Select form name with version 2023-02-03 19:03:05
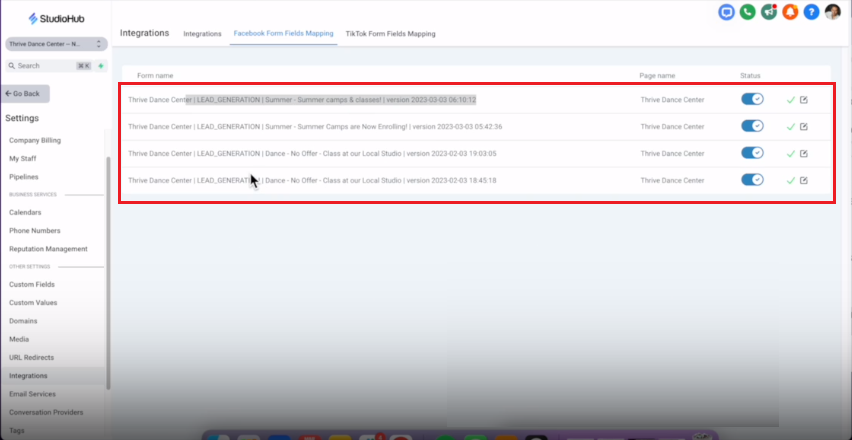This screenshot has width=852, height=440. tap(312, 154)
